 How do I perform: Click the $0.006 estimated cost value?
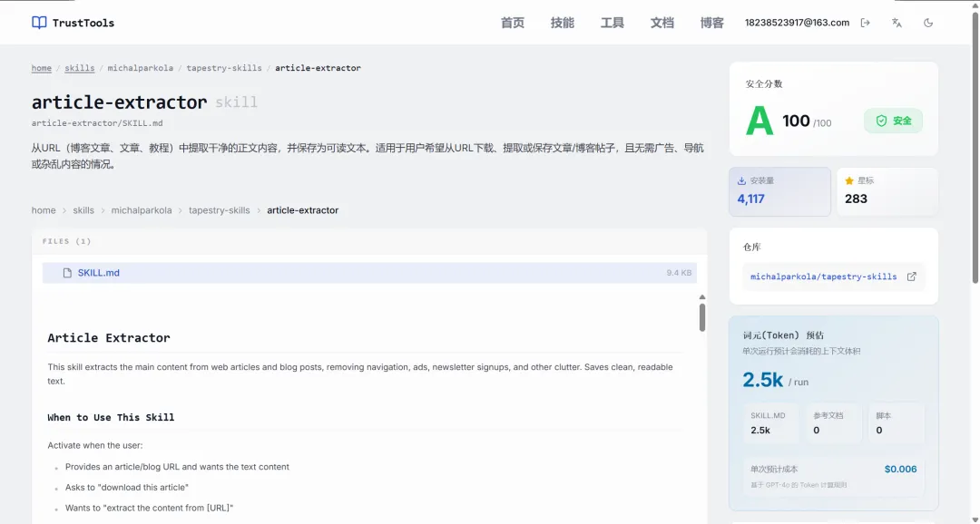[901, 469]
